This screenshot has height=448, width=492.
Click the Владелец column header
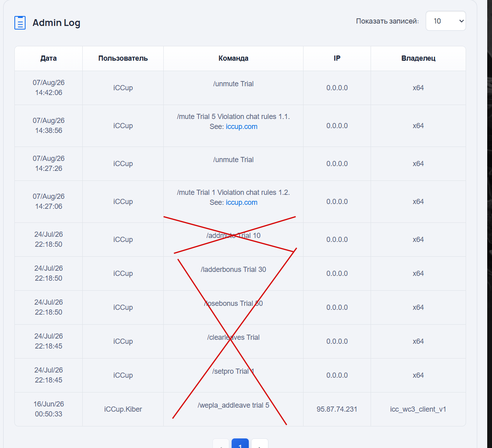pos(418,58)
